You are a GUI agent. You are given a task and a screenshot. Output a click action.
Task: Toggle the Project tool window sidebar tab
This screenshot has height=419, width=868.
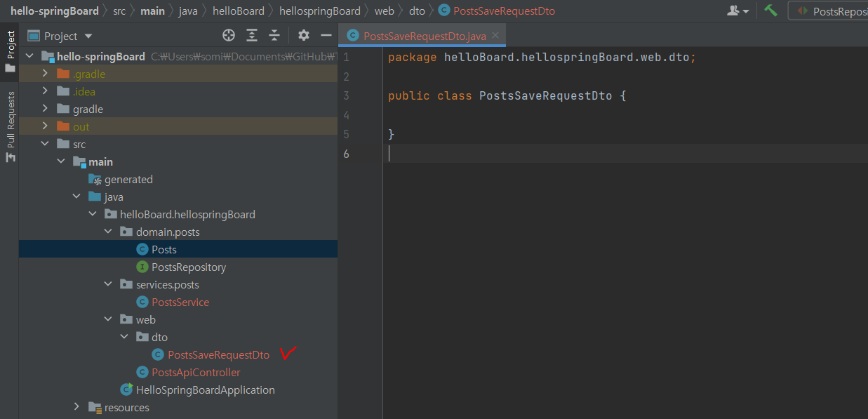pos(10,51)
